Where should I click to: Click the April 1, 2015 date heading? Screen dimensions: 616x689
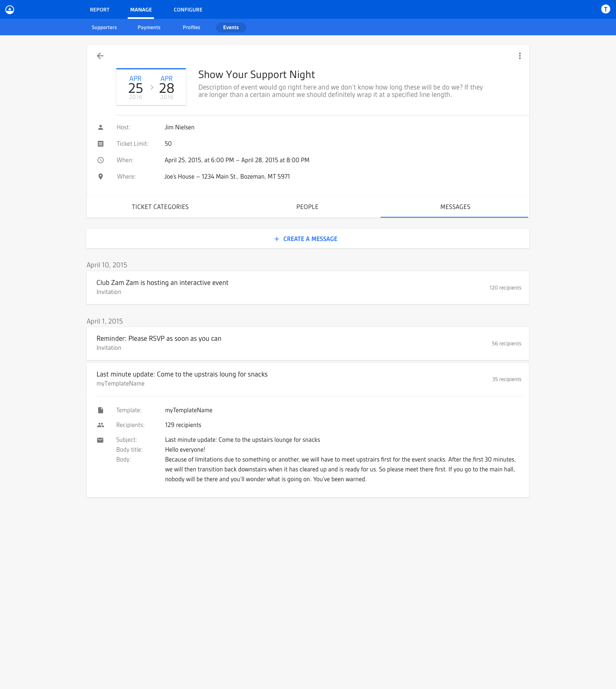tap(105, 321)
